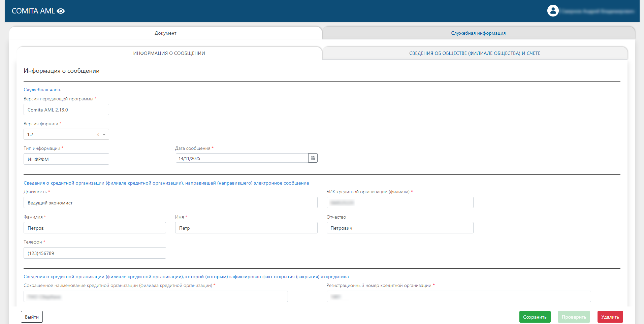
Task: Click the Проверить button
Action: tap(574, 317)
